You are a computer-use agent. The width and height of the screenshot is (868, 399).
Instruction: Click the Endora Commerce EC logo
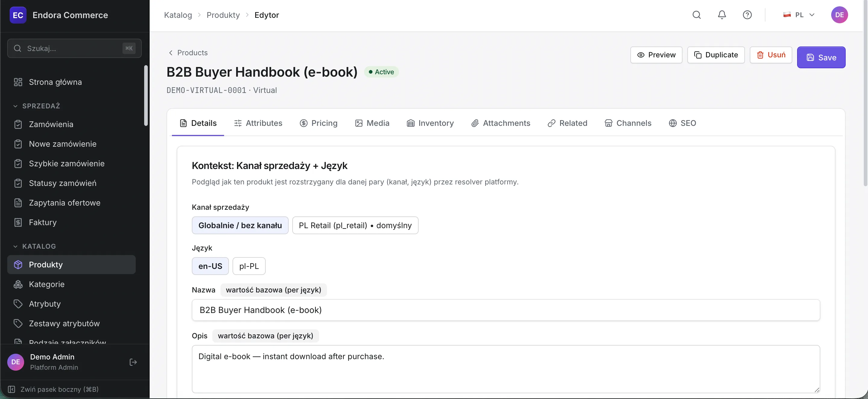coord(18,15)
